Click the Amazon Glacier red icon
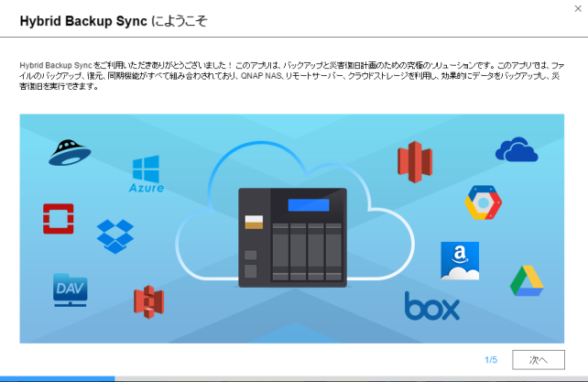Screen dimensions: 588x382 (x=415, y=162)
